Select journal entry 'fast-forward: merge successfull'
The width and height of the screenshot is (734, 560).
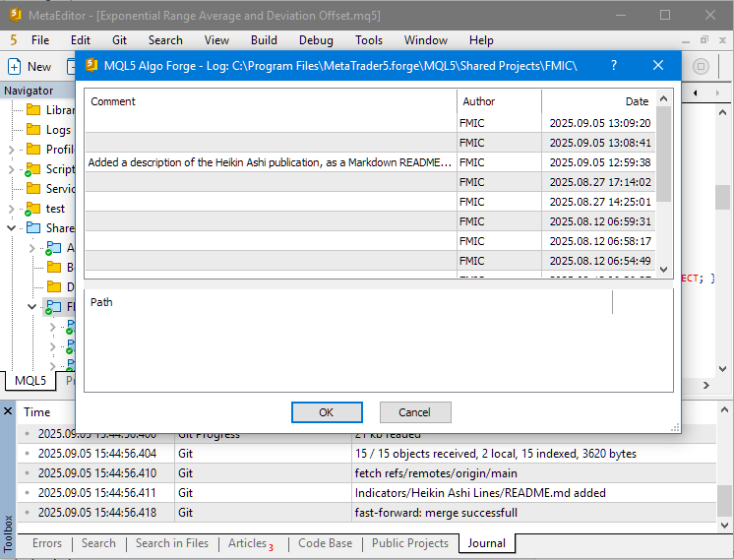[x=367, y=513]
